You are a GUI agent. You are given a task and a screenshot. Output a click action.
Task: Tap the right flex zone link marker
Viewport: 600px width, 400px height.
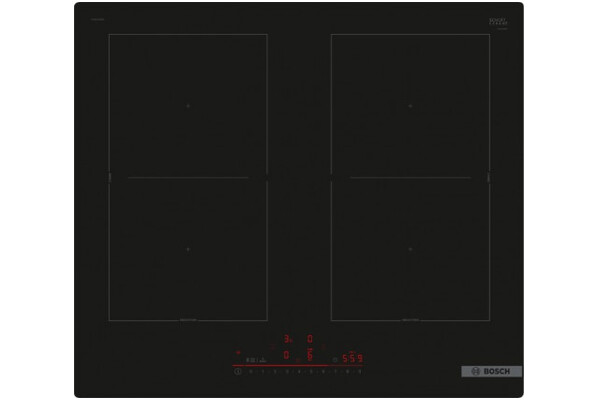pos(489,177)
